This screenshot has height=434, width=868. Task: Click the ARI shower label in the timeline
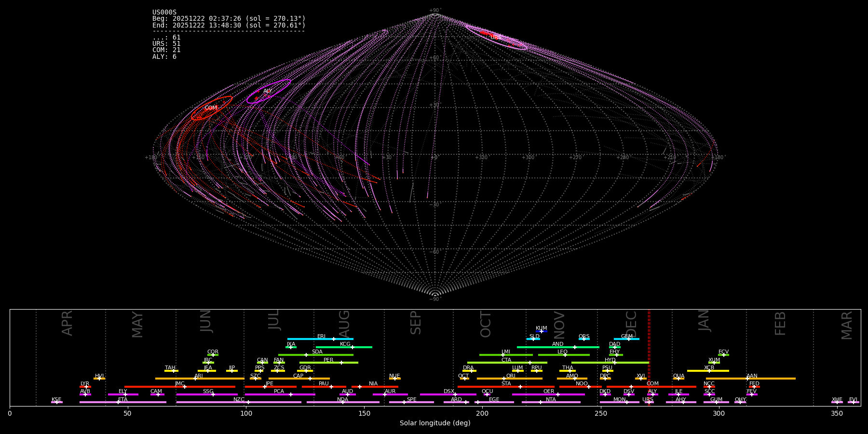[x=199, y=376]
